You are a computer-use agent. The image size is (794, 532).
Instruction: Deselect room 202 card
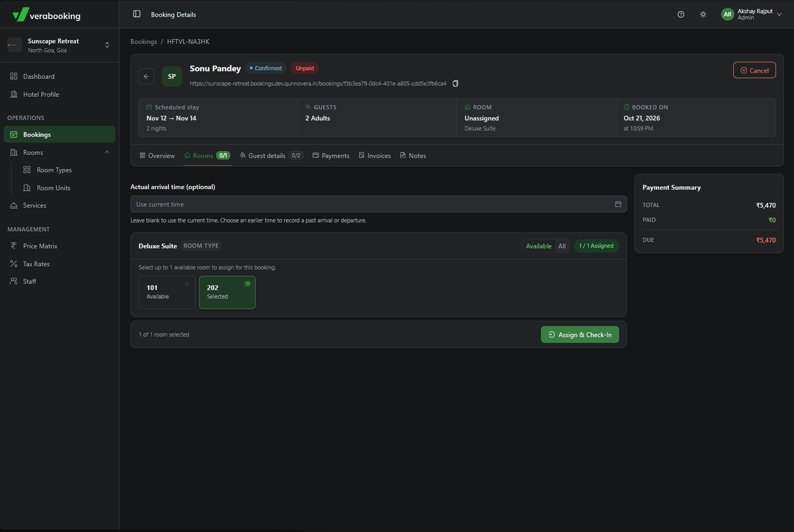click(227, 292)
